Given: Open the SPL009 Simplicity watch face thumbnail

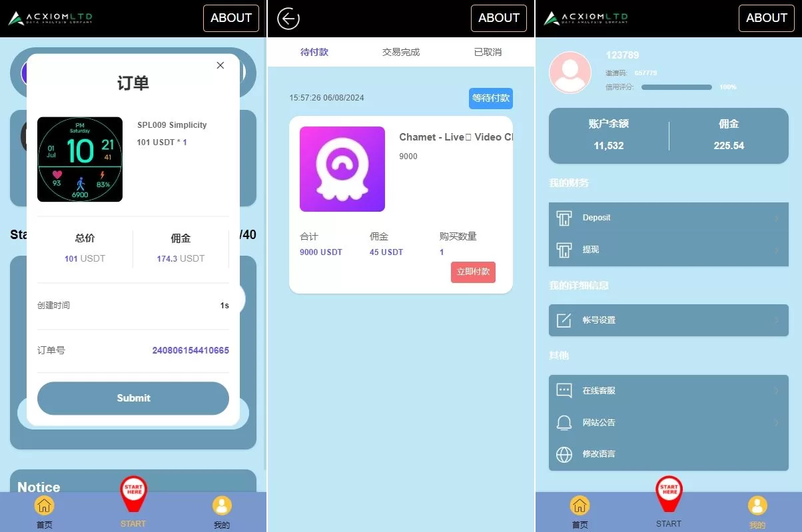Looking at the screenshot, I should (x=80, y=159).
